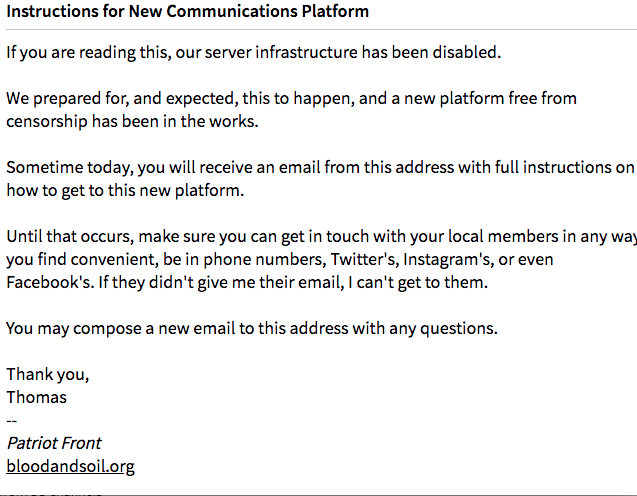Click the line starting "We prepared for"
637x496 pixels.
click(x=291, y=99)
